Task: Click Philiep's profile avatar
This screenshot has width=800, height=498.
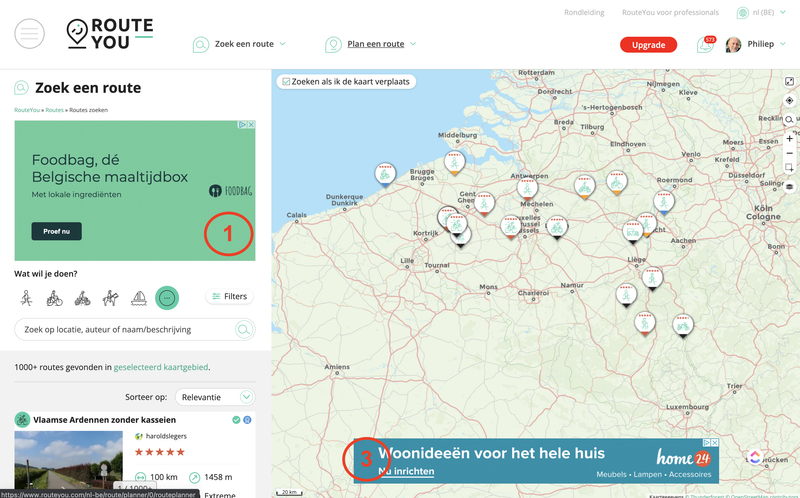Action: click(x=733, y=44)
